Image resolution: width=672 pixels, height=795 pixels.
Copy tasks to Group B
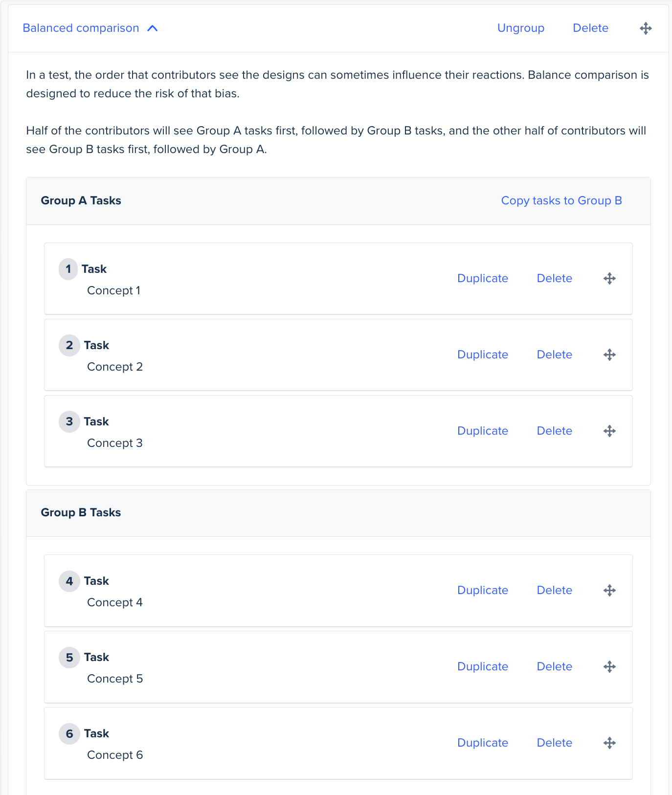pos(561,200)
